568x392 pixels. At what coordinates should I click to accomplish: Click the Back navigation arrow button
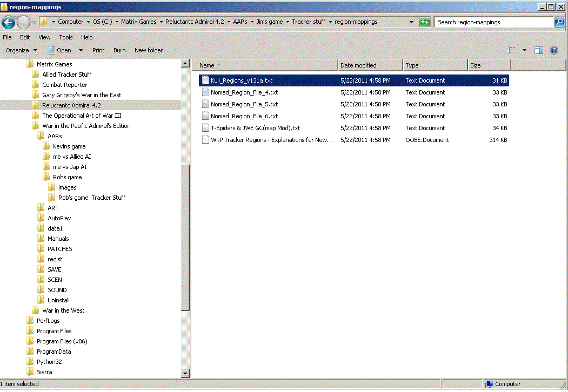(x=8, y=23)
